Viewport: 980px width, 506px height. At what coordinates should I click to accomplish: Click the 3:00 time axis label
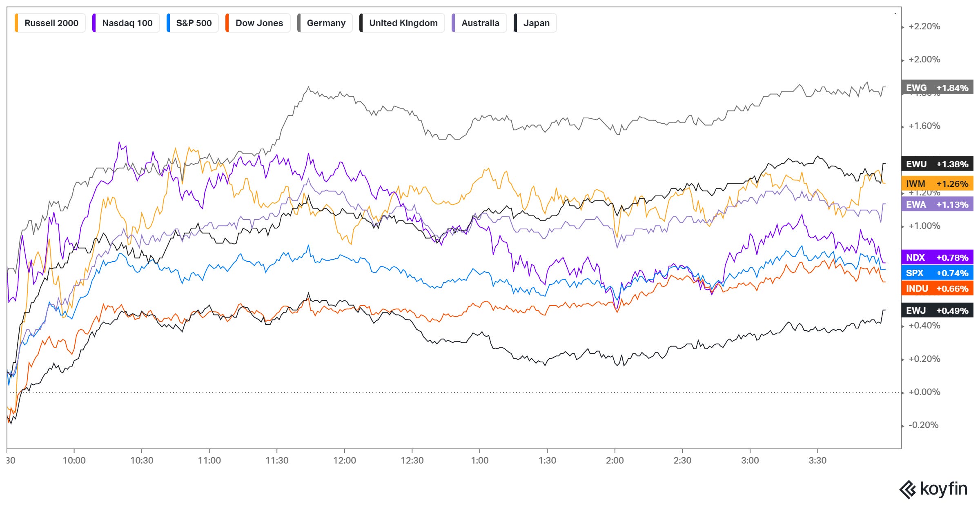coord(750,460)
